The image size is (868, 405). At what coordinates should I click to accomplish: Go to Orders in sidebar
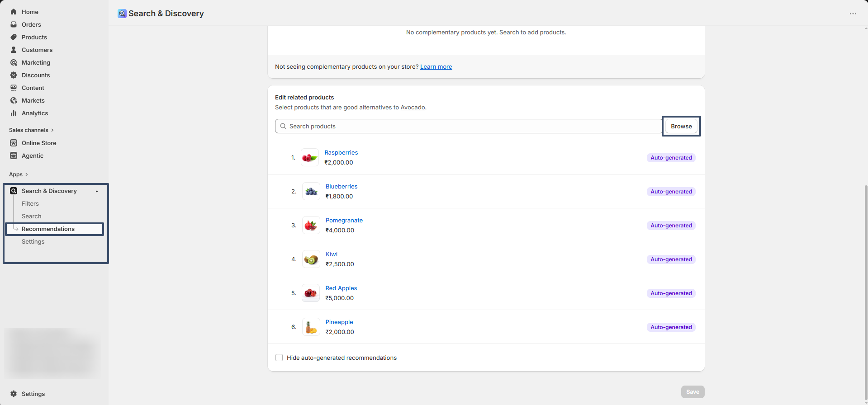(31, 24)
